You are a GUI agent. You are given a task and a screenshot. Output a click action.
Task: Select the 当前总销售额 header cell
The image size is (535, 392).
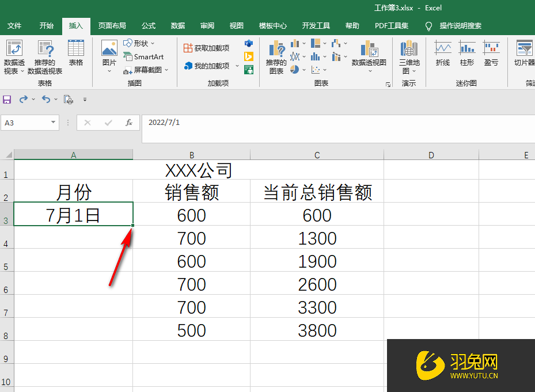317,191
